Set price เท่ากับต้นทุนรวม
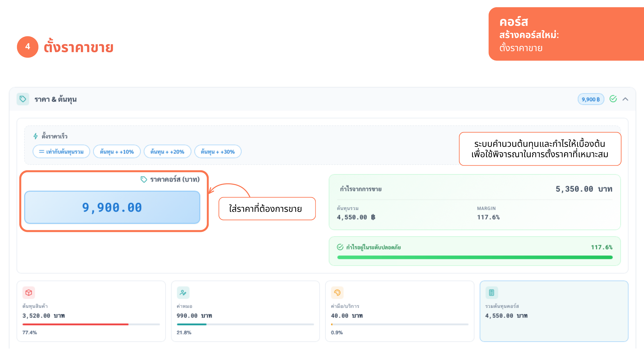 point(61,152)
